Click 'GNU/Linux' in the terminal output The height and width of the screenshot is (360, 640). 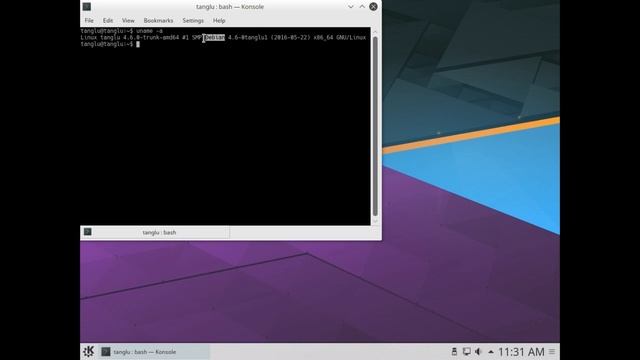[x=351, y=38]
